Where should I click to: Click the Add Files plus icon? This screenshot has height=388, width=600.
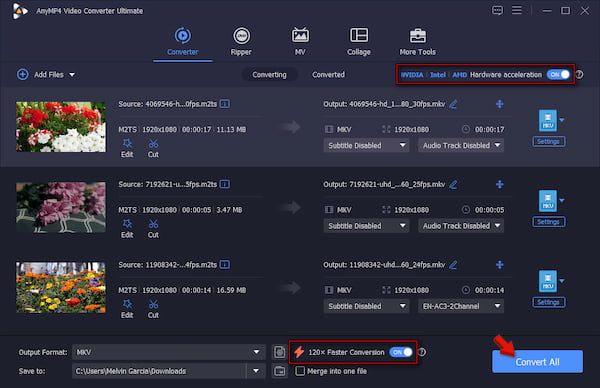23,74
